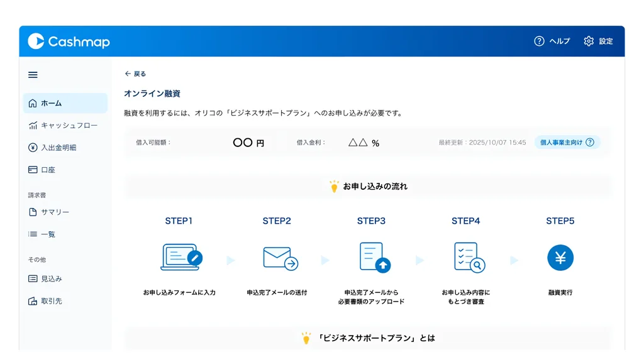Click the question mark in 個人事業主向け badge
Viewport: 644px width, 362px height.
tap(590, 143)
